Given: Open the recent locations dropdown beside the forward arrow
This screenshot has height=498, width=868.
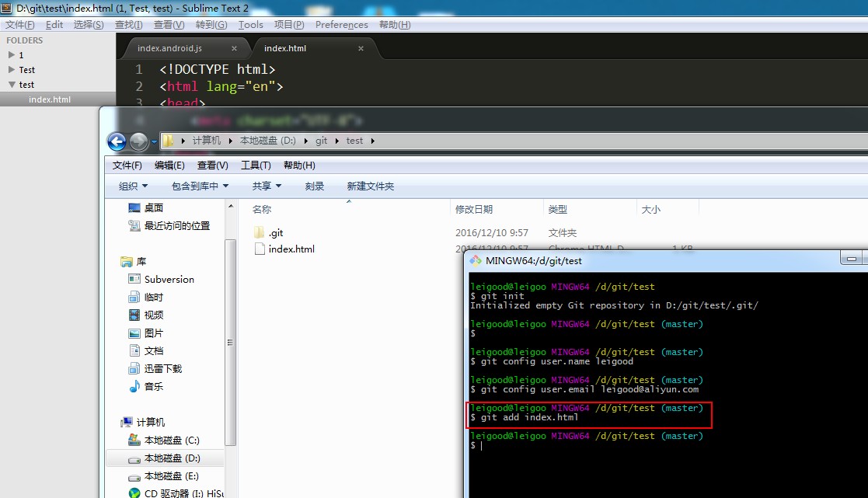Looking at the screenshot, I should (154, 141).
